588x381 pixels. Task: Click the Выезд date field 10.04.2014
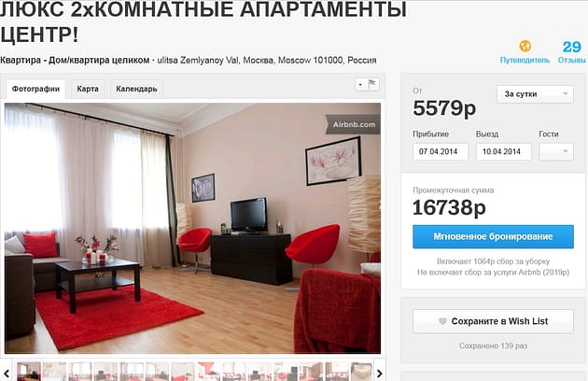point(504,151)
